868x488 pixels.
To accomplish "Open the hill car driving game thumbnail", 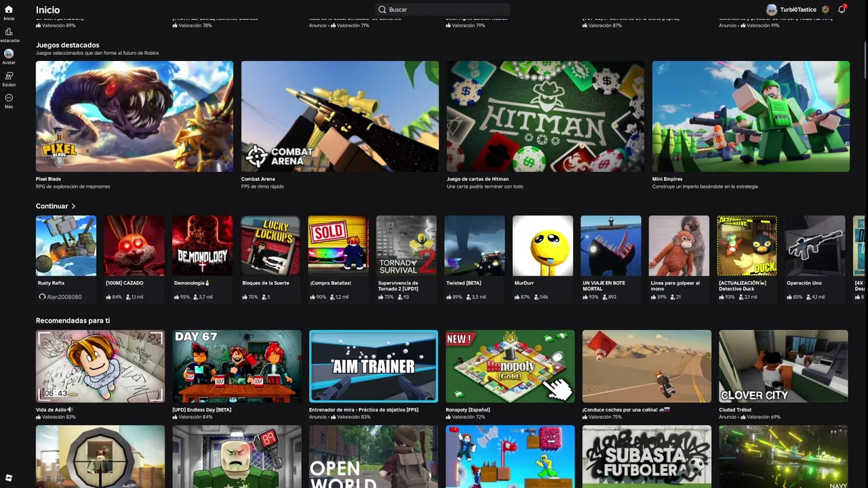I will pos(647,366).
